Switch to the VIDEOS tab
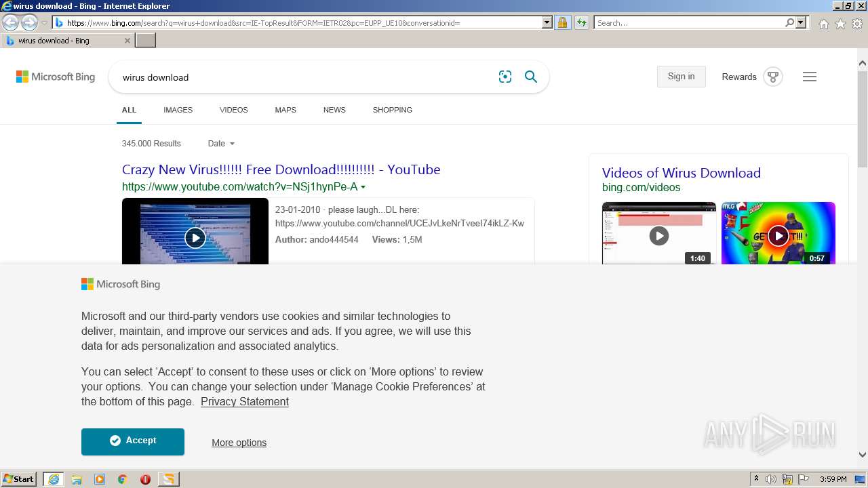This screenshot has height=488, width=868. pos(233,110)
